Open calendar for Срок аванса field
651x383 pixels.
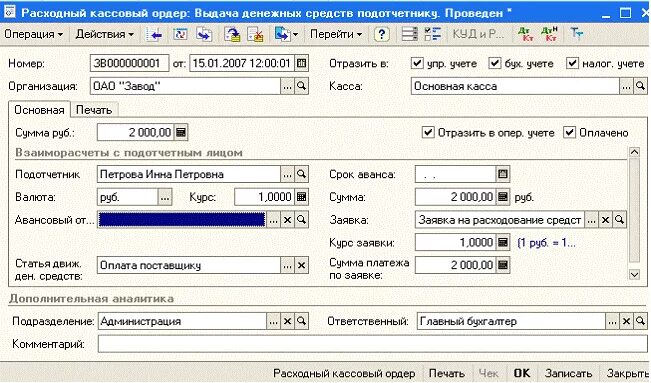point(503,174)
